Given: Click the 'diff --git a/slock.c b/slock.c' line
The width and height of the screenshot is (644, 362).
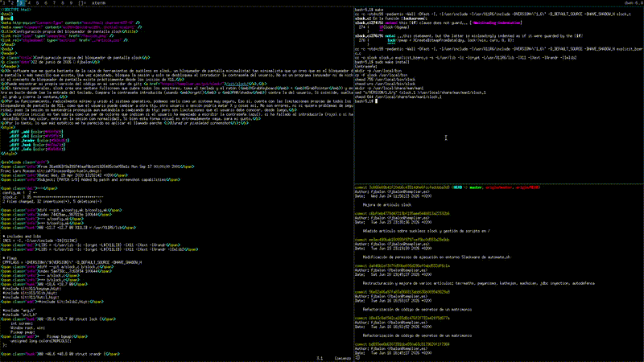Looking at the screenshot, I should pos(57,267).
